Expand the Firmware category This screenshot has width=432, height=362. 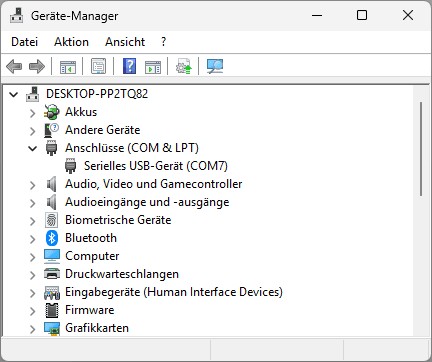coord(32,311)
